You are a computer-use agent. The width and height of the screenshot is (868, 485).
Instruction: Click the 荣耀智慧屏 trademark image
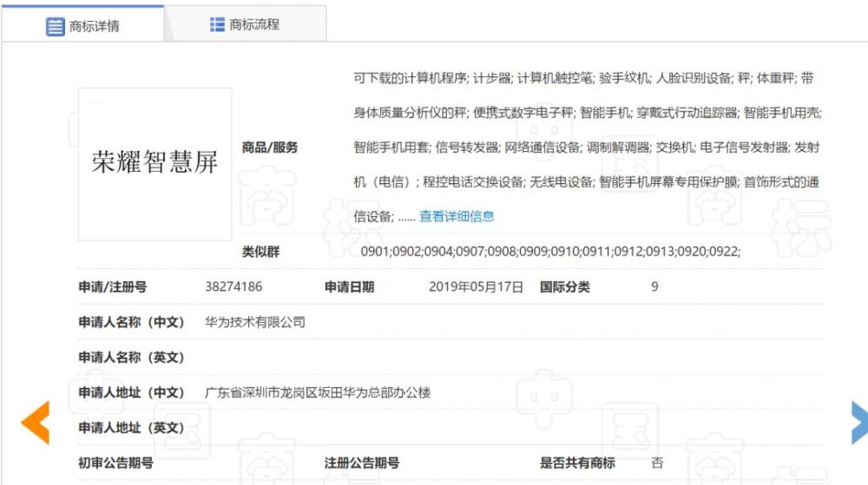pos(155,164)
